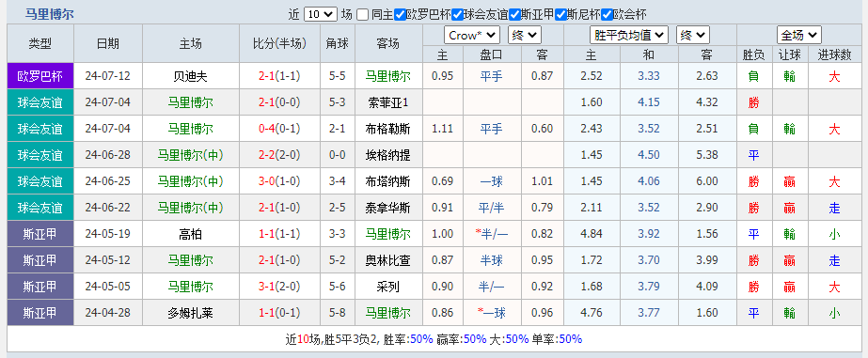Click the 平/半 handicap cell
Viewport: 868px width, 358px height.
[x=491, y=208]
